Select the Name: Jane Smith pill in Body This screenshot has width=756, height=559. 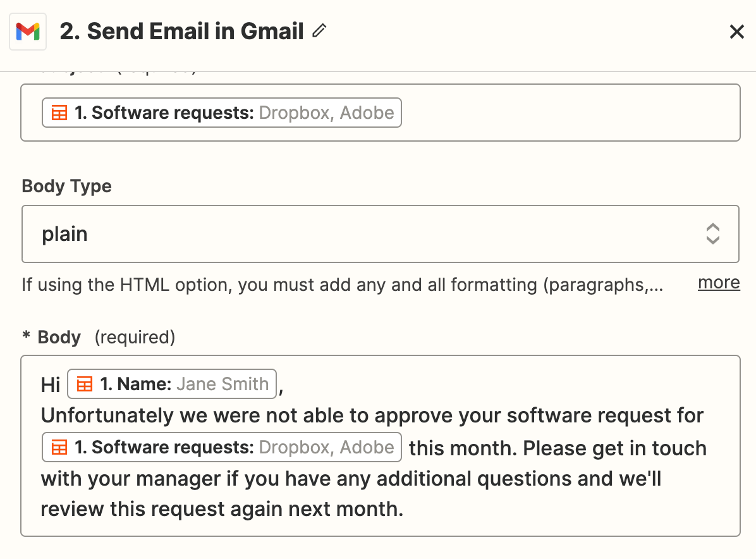pos(172,384)
